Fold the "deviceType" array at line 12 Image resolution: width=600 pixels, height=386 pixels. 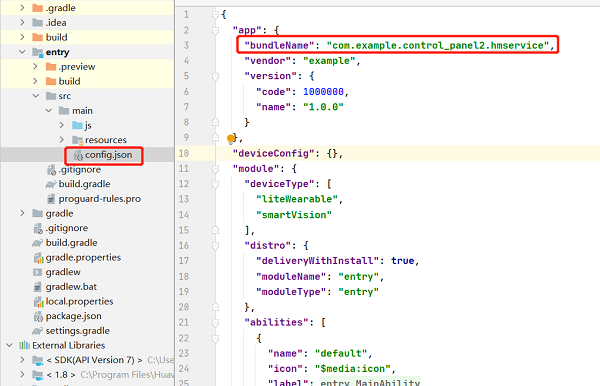tap(215, 184)
